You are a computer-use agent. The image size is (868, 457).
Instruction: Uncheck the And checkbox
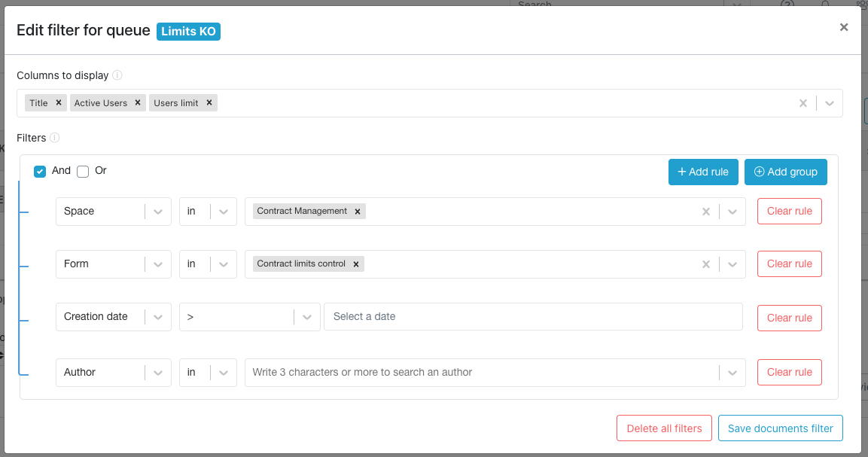[x=41, y=172]
